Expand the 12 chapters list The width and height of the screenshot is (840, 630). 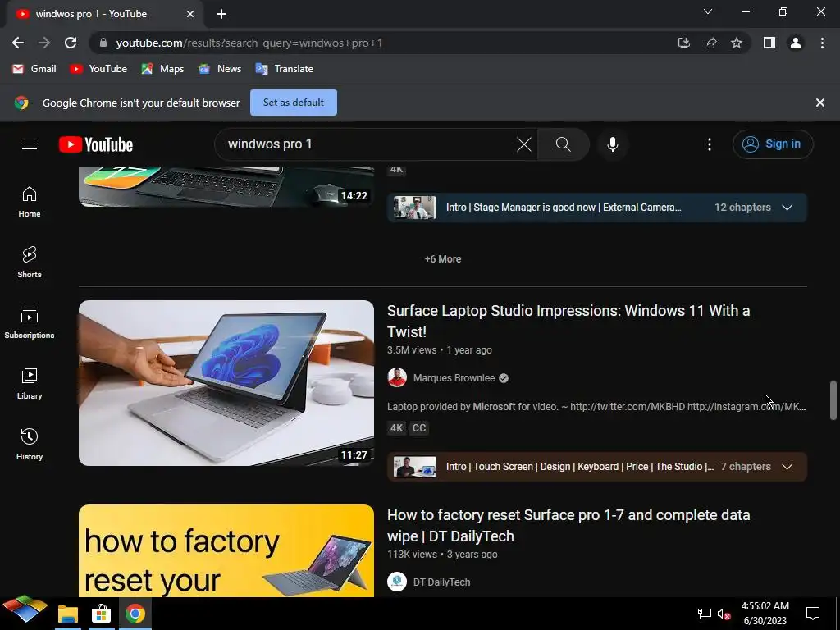(787, 208)
